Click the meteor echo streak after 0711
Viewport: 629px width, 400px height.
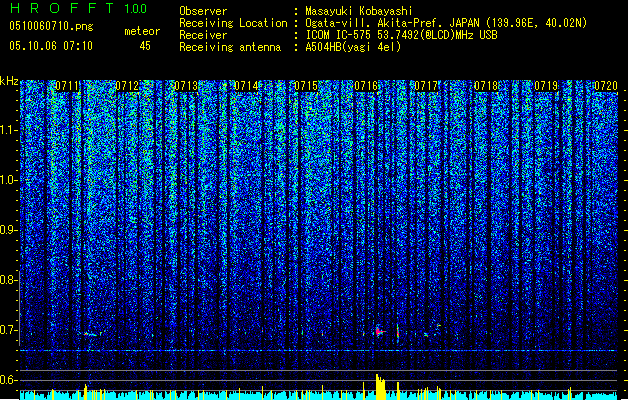(x=92, y=334)
